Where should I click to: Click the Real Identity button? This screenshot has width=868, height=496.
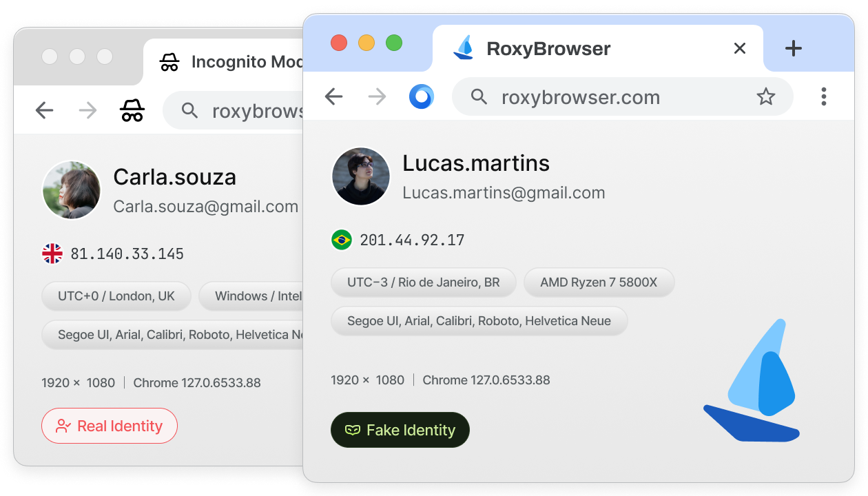pos(110,426)
